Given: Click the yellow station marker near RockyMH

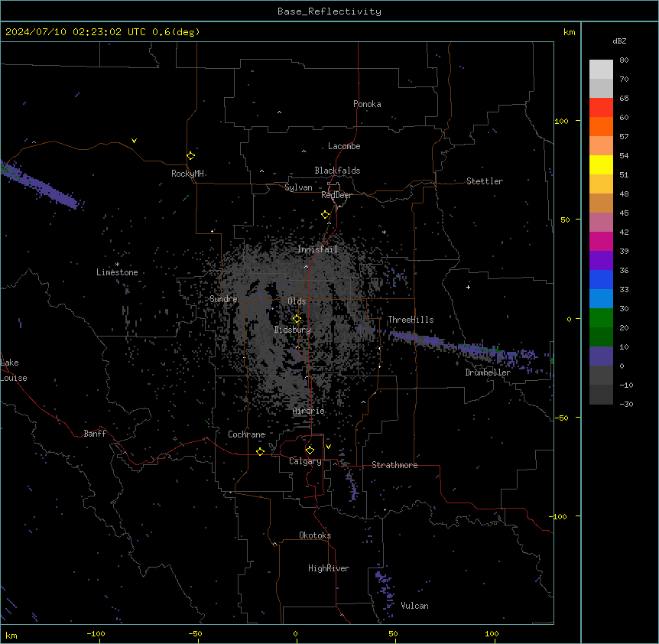Looking at the screenshot, I should 190,156.
